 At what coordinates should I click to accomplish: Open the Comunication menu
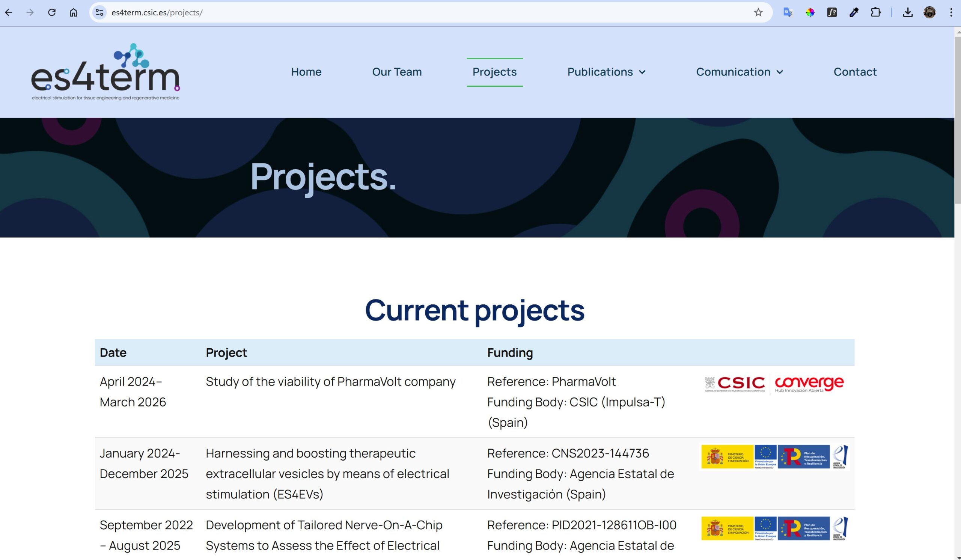(733, 72)
